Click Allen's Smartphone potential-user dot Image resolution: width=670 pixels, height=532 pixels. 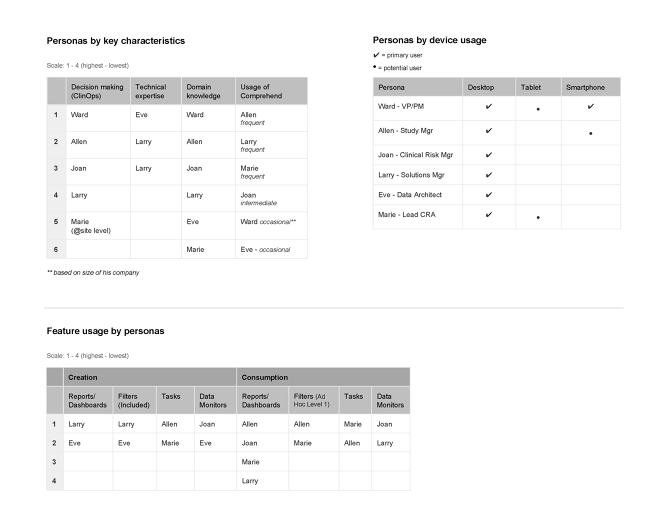pos(591,133)
